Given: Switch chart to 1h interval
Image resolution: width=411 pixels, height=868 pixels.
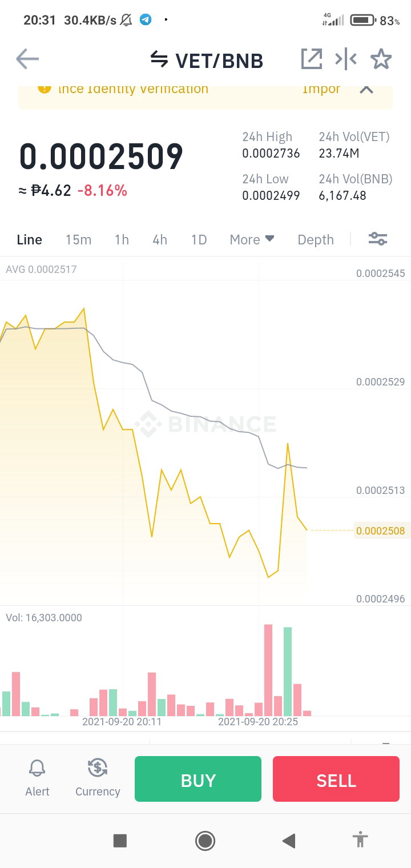Looking at the screenshot, I should [x=122, y=240].
